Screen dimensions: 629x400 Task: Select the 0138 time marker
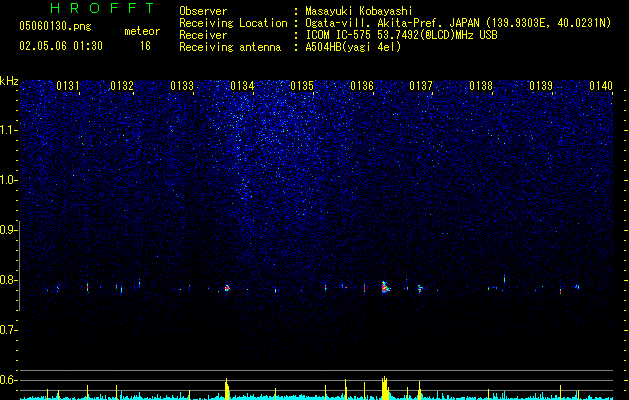481,86
